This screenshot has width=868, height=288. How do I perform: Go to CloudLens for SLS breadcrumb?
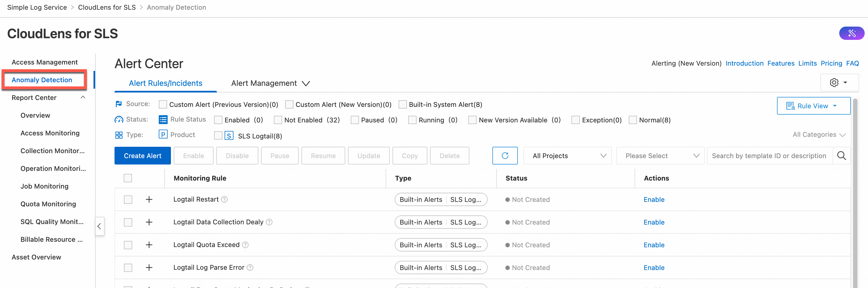[107, 7]
